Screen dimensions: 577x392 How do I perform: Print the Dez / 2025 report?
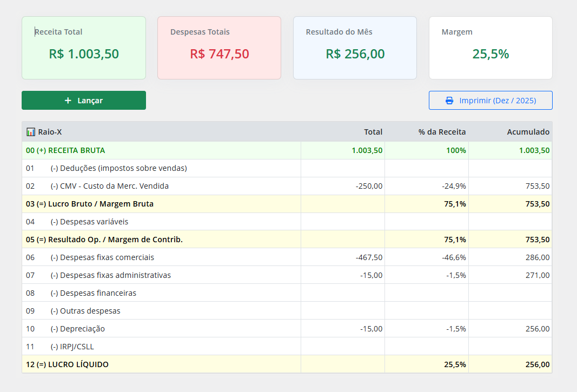490,101
